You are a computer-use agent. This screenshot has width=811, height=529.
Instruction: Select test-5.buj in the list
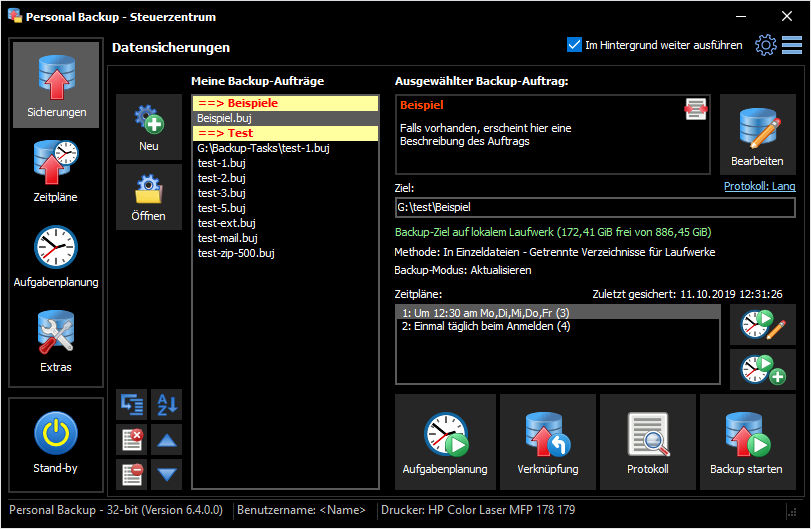click(x=286, y=208)
